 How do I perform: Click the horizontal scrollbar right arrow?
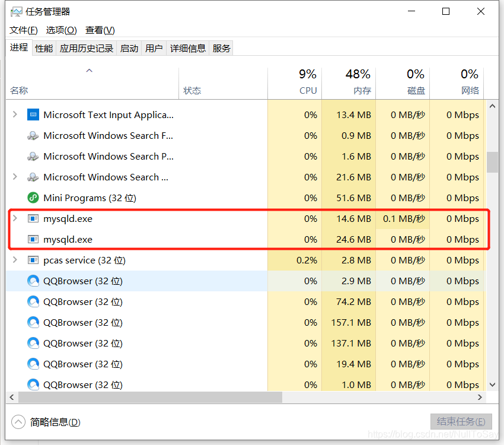(480, 397)
